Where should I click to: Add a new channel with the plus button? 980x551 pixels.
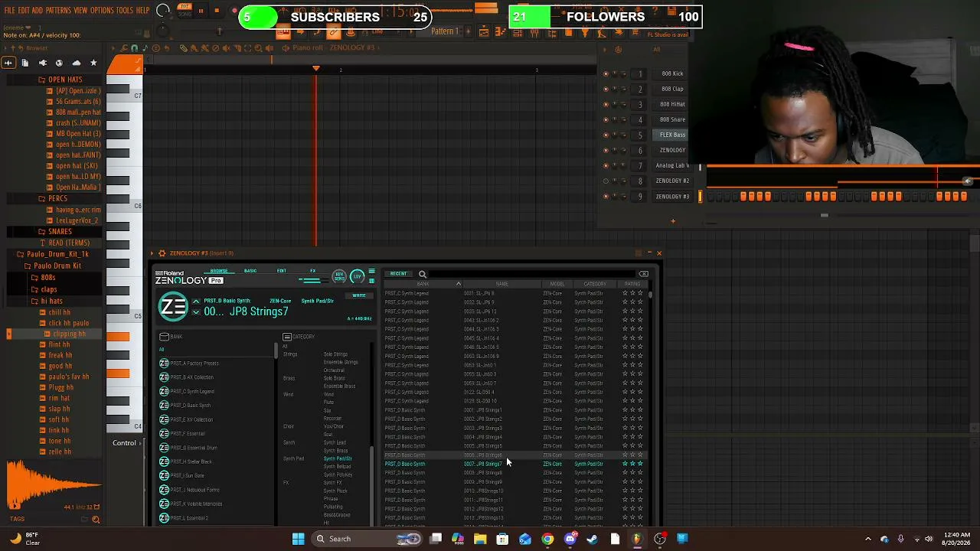pos(673,221)
